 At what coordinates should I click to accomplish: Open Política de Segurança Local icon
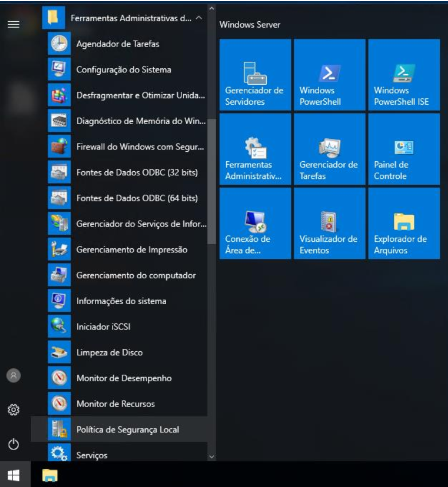(x=59, y=429)
